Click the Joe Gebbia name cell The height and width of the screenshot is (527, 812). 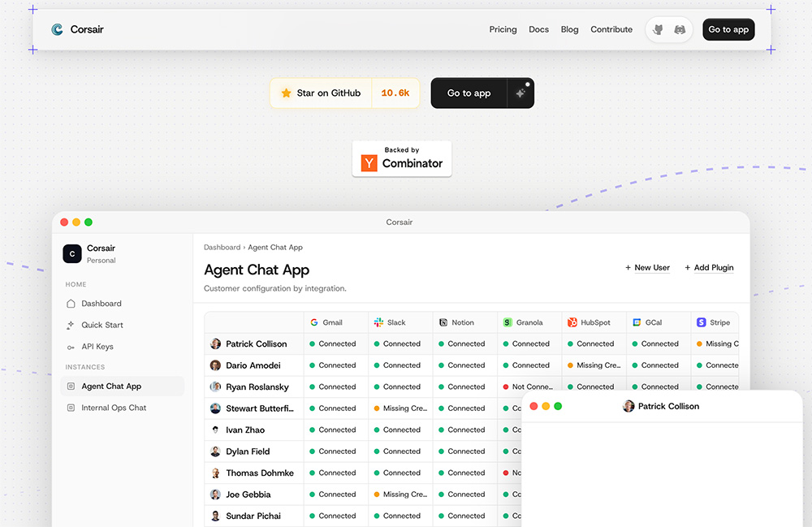tap(253, 495)
